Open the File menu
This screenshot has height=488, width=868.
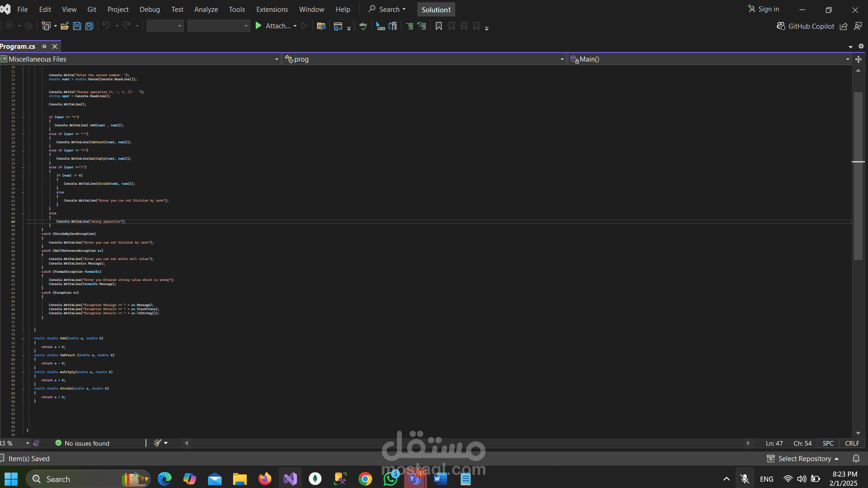point(22,9)
